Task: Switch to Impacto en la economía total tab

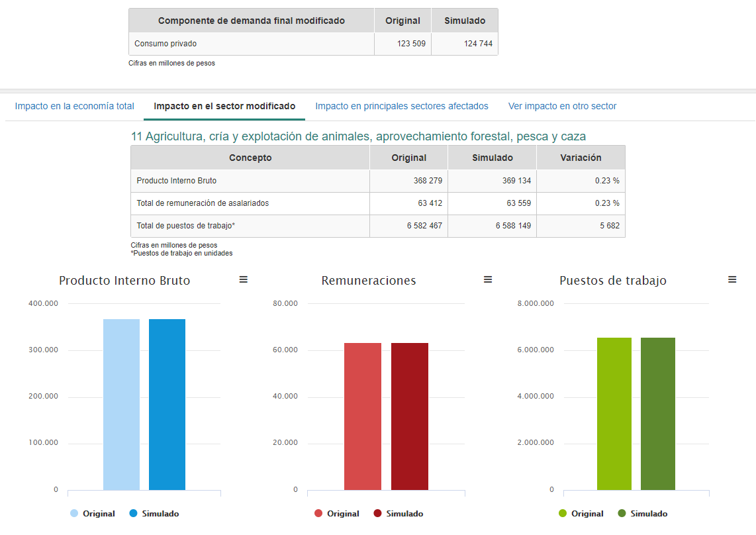Action: tap(75, 106)
